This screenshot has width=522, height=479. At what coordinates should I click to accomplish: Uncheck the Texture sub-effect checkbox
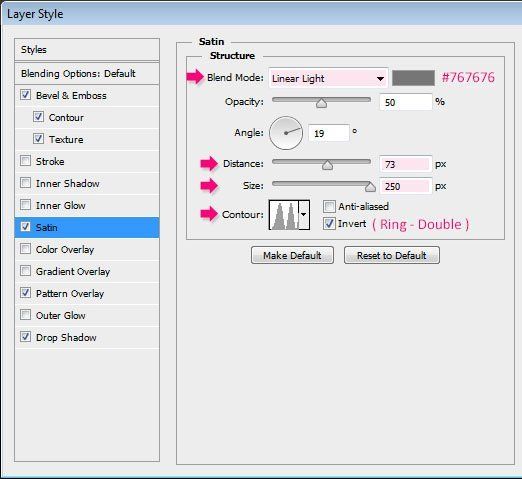click(38, 139)
